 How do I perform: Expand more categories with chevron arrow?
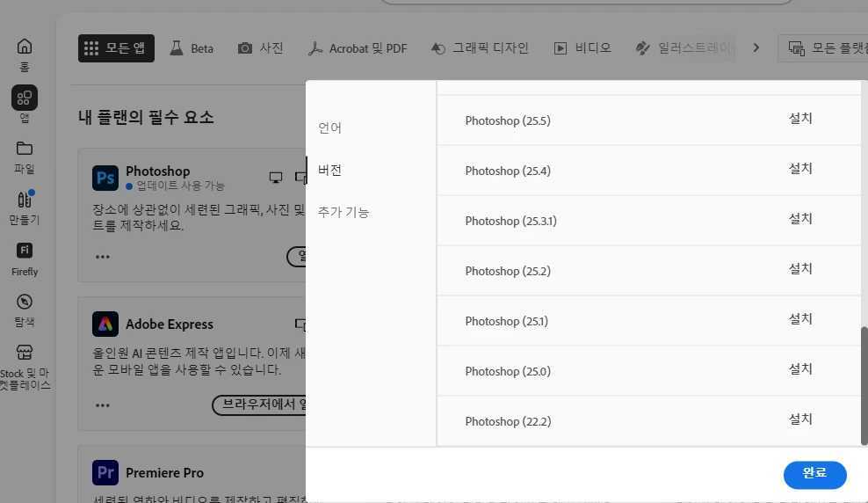(x=756, y=48)
